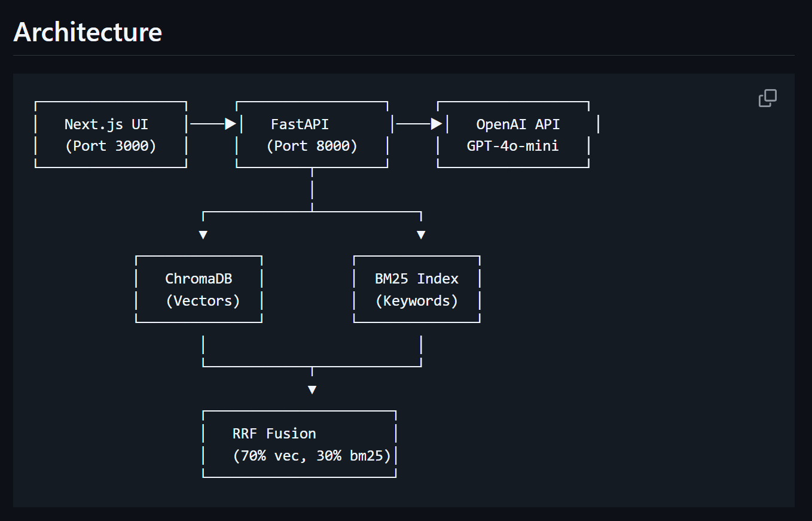This screenshot has height=521, width=812.
Task: Click the branch line below FastAPI
Action: click(312, 191)
